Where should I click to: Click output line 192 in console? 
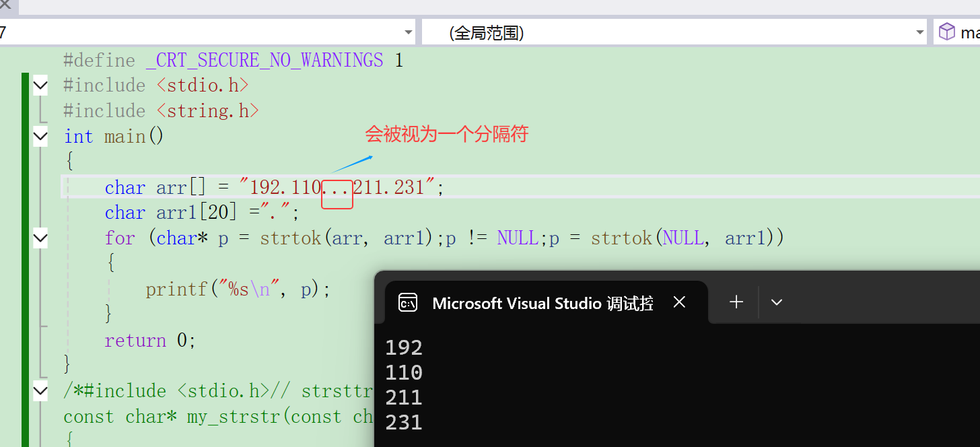404,348
